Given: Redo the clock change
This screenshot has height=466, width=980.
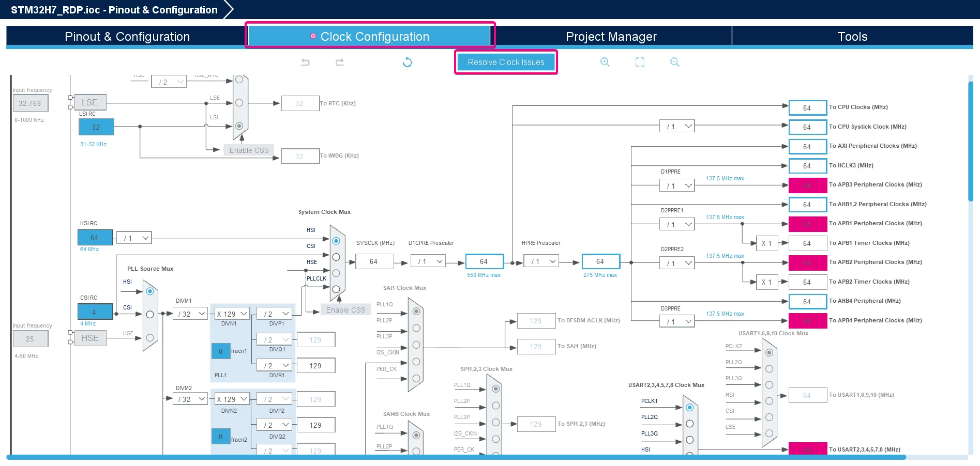Looking at the screenshot, I should tap(340, 63).
